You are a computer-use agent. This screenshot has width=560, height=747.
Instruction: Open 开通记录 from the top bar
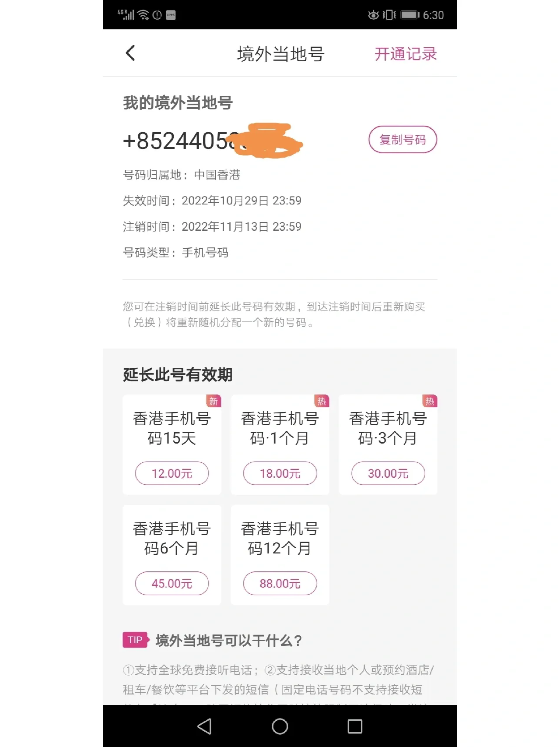[x=405, y=53]
